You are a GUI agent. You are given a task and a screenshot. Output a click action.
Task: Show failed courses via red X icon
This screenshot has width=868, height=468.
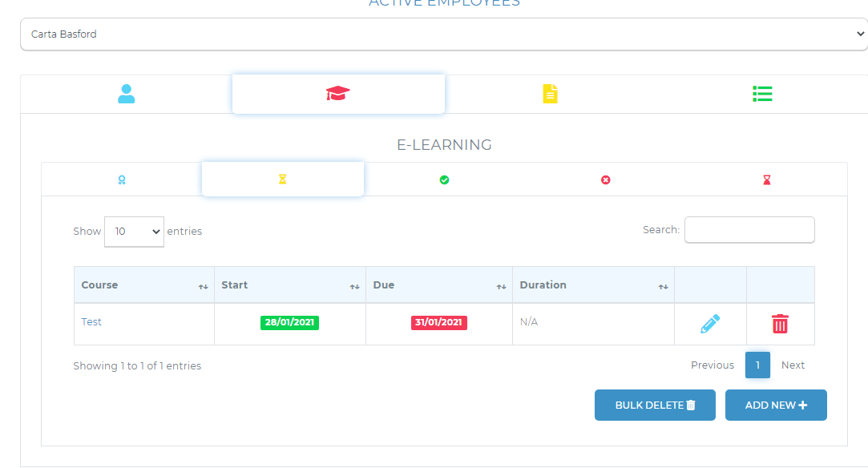coord(606,180)
